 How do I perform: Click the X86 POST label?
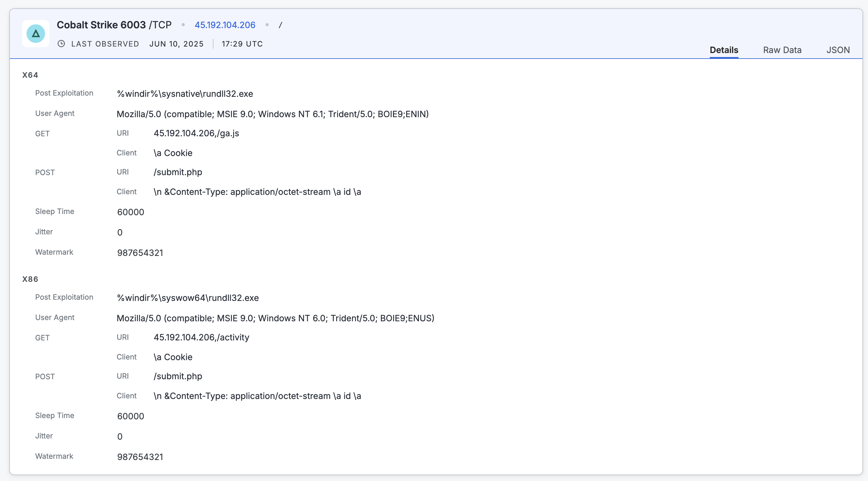(45, 376)
